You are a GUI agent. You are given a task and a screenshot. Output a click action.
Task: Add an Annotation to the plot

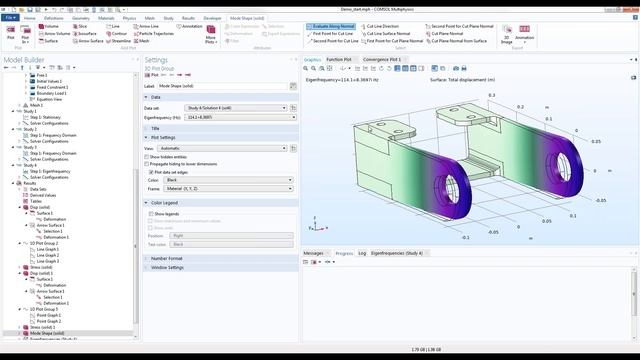click(x=189, y=27)
